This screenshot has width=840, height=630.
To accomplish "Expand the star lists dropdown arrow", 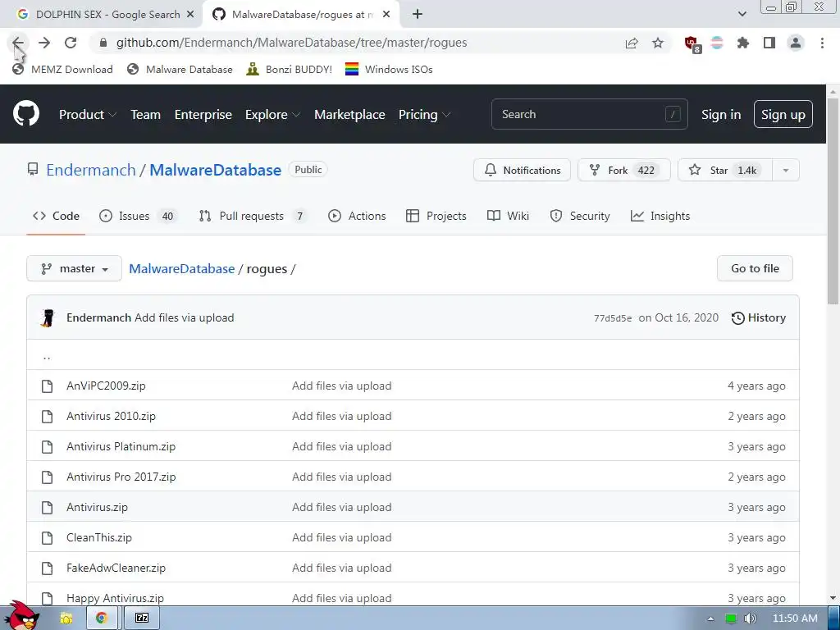I will pyautogui.click(x=786, y=171).
